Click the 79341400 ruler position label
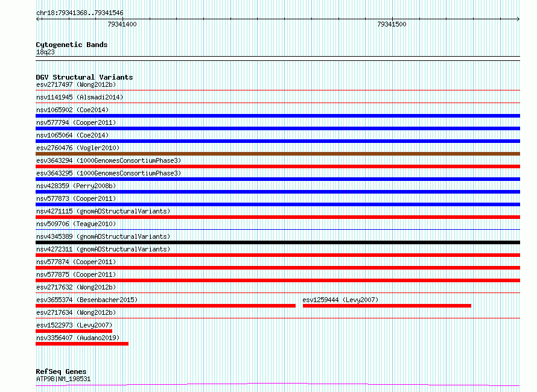The height and width of the screenshot is (392, 537). [122, 24]
